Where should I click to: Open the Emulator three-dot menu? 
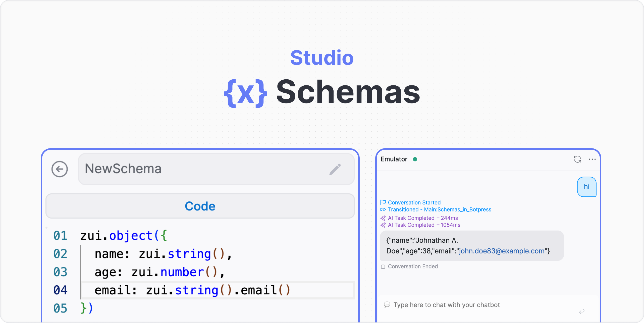[592, 159]
